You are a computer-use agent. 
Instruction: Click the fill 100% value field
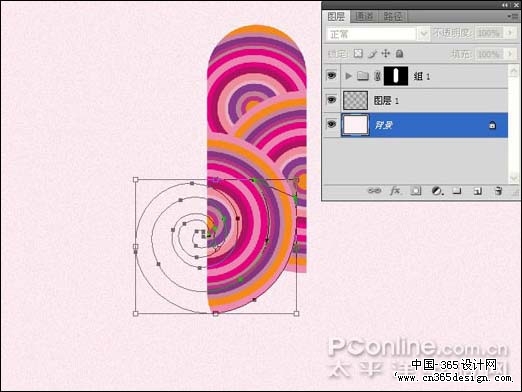point(489,54)
